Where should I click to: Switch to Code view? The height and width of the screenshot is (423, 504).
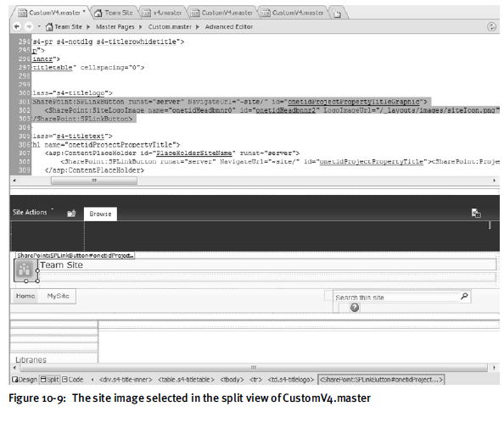(x=73, y=380)
